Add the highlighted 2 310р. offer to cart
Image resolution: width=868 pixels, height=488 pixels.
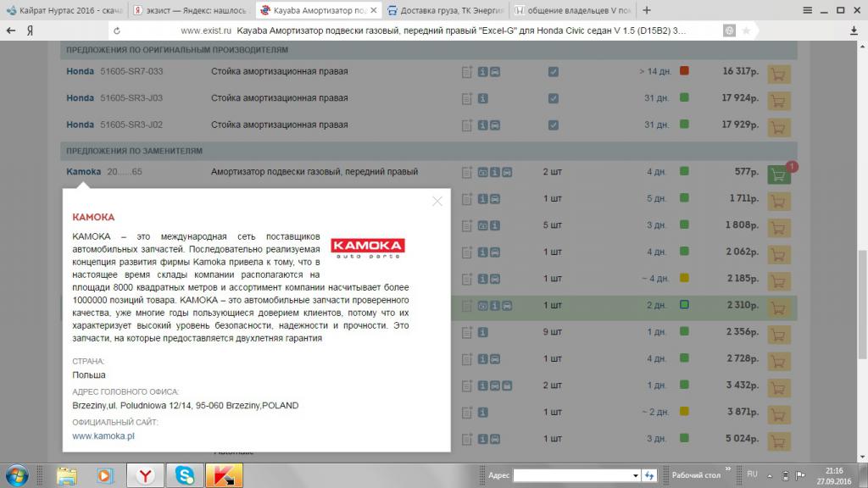click(x=778, y=308)
